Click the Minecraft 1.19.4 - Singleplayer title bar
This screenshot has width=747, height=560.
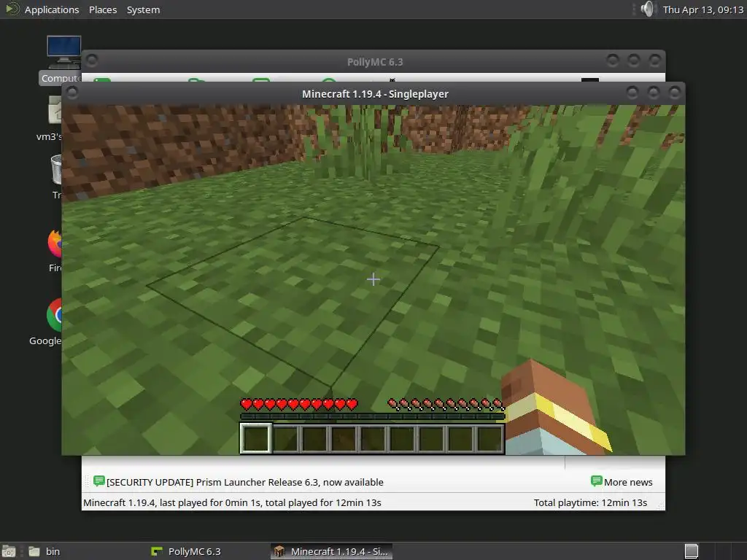pos(375,94)
